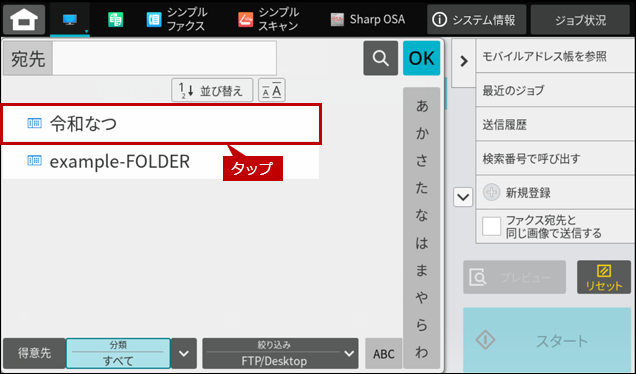Collapse the action panel with the right chevron
This screenshot has width=636, height=374.
(x=464, y=62)
